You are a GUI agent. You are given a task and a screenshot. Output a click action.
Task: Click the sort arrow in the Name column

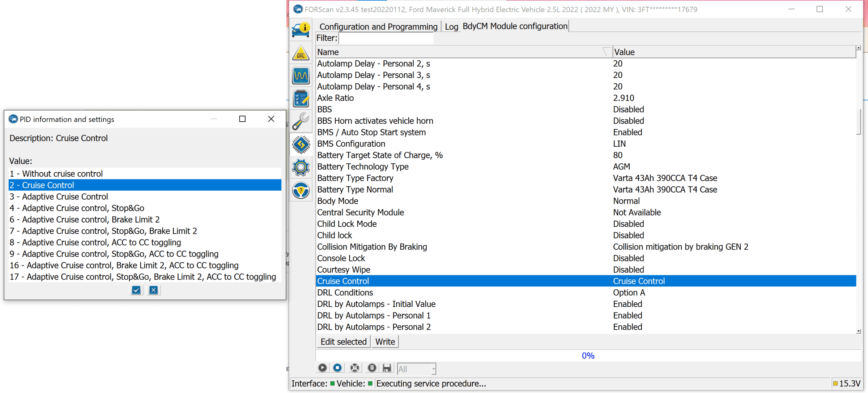click(x=607, y=52)
